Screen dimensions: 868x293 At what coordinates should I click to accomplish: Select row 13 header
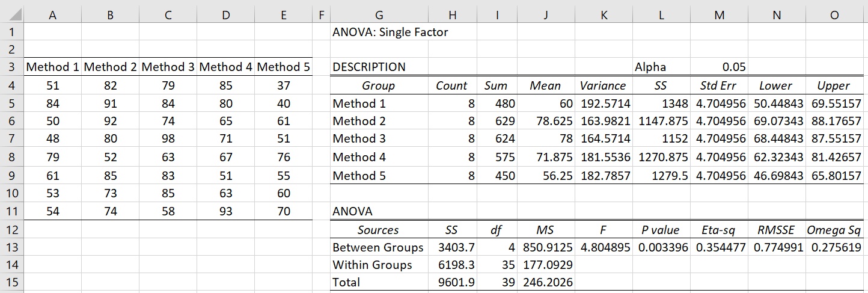point(11,247)
